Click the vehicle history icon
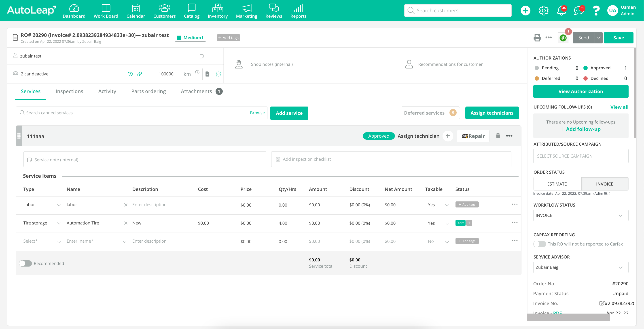The image size is (644, 329). click(x=130, y=74)
